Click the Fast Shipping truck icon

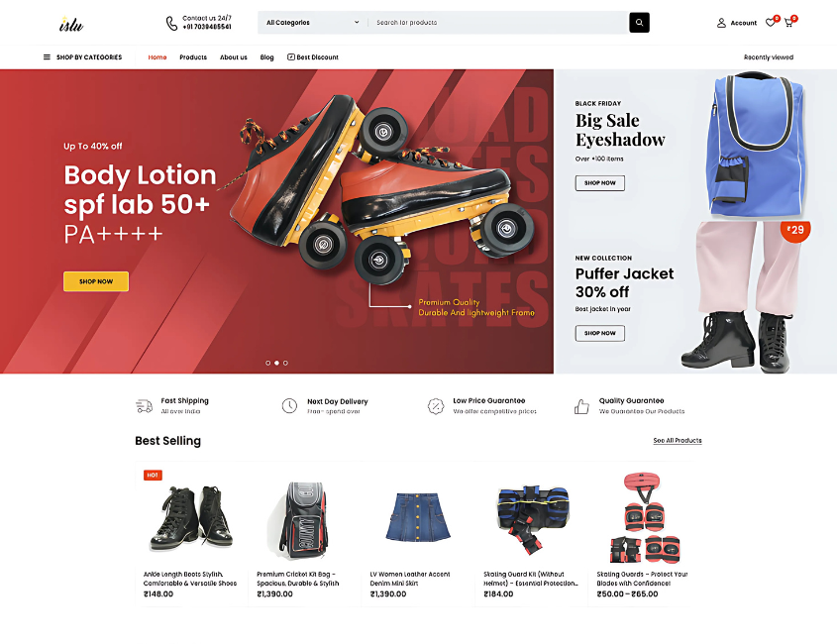tap(145, 406)
